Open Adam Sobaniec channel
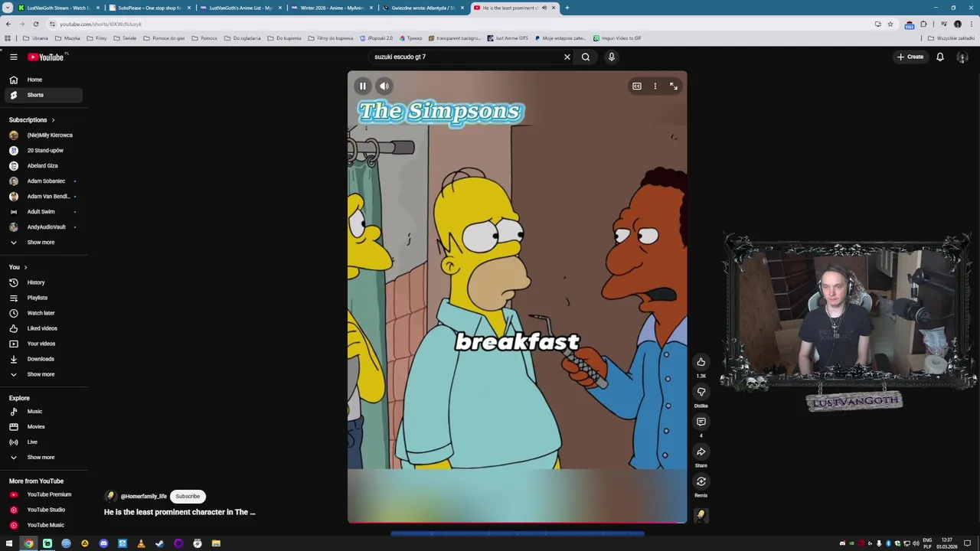 point(43,181)
